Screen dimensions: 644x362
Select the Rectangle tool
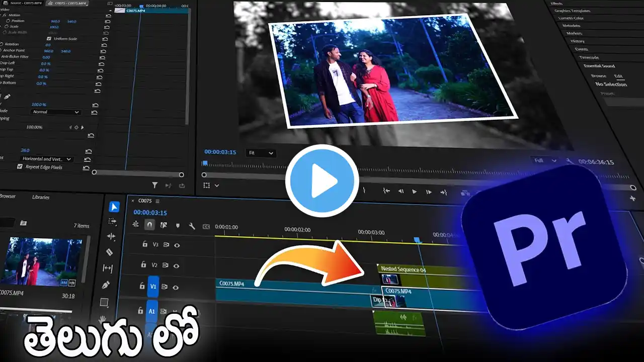pyautogui.click(x=104, y=302)
